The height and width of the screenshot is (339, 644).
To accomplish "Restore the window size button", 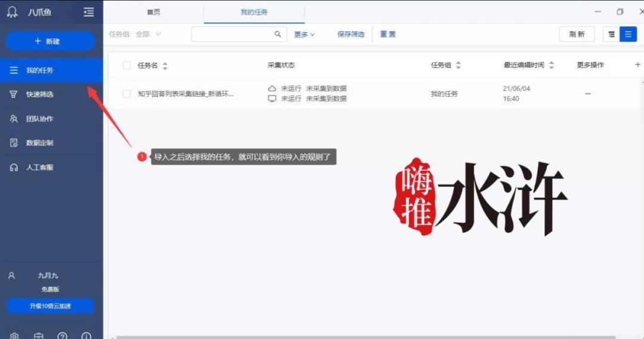I will [620, 12].
